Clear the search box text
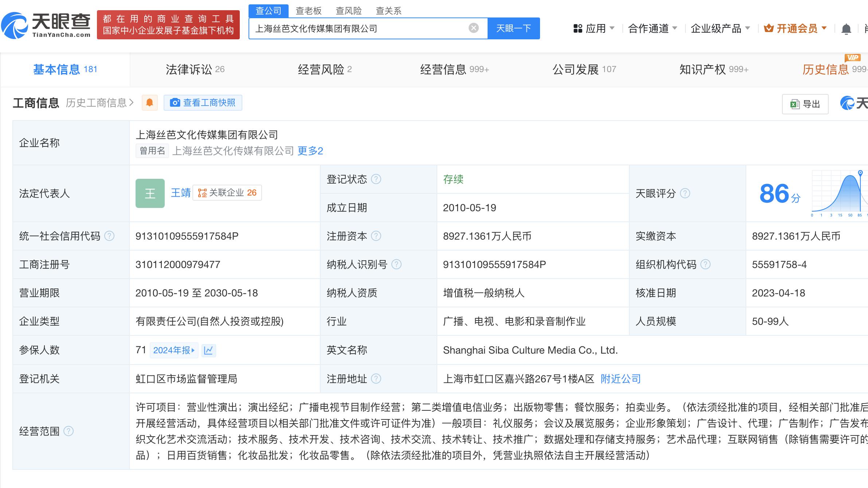This screenshot has height=488, width=868. point(473,28)
